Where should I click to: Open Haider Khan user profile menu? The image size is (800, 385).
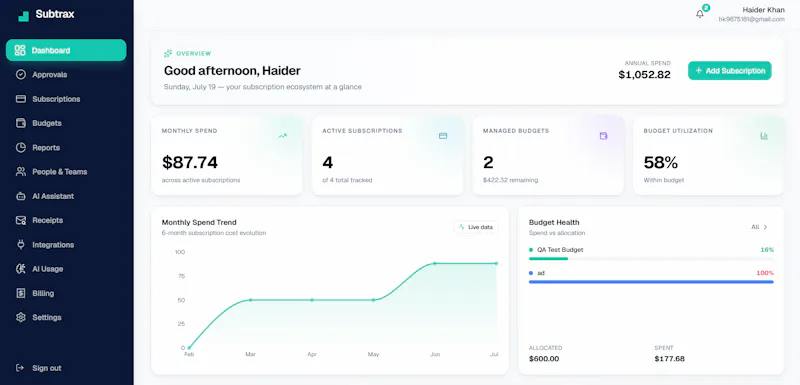[x=752, y=14]
